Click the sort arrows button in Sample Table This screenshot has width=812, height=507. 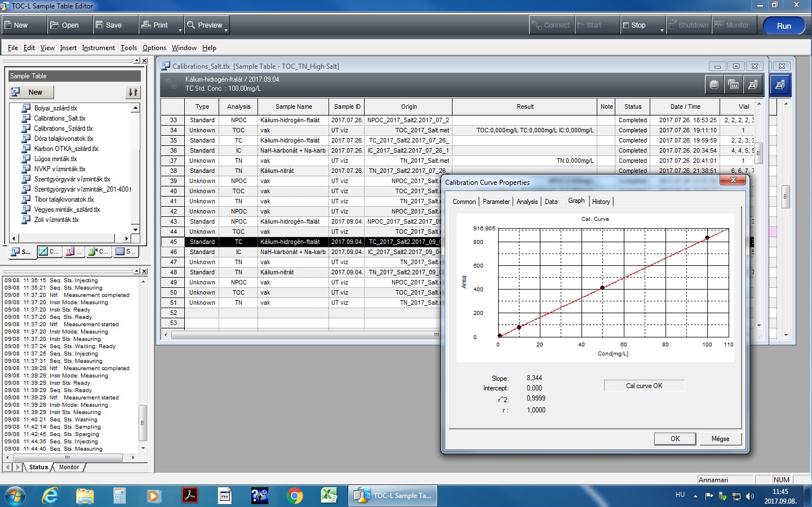point(132,92)
